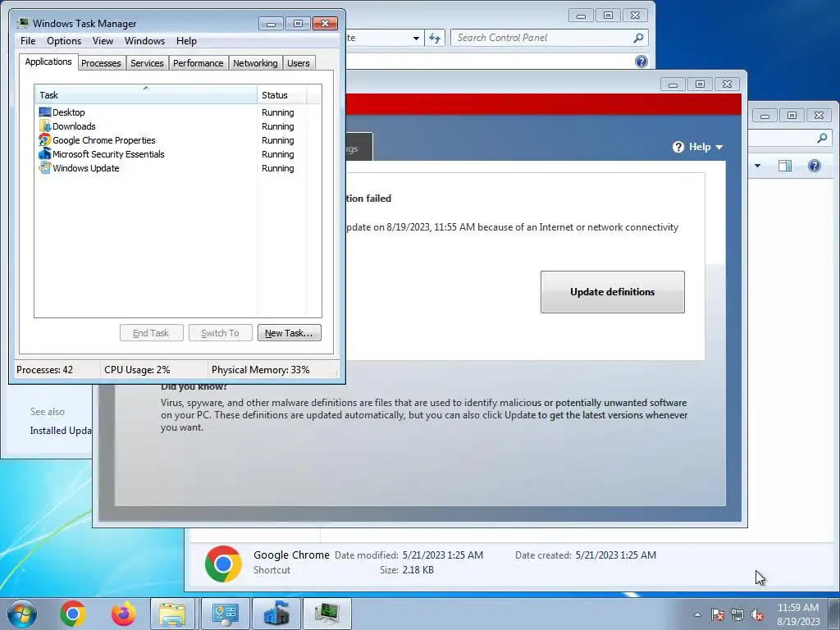Launch Chrome from the taskbar

point(73,614)
